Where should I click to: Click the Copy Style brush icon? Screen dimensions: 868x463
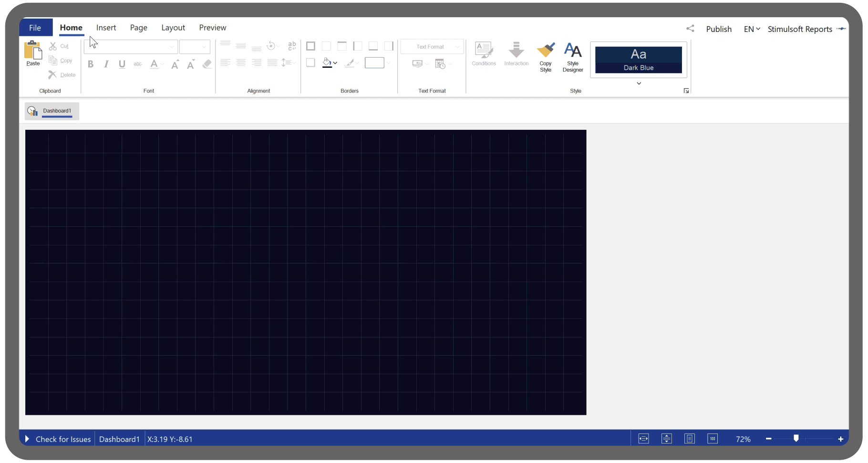coord(546,51)
